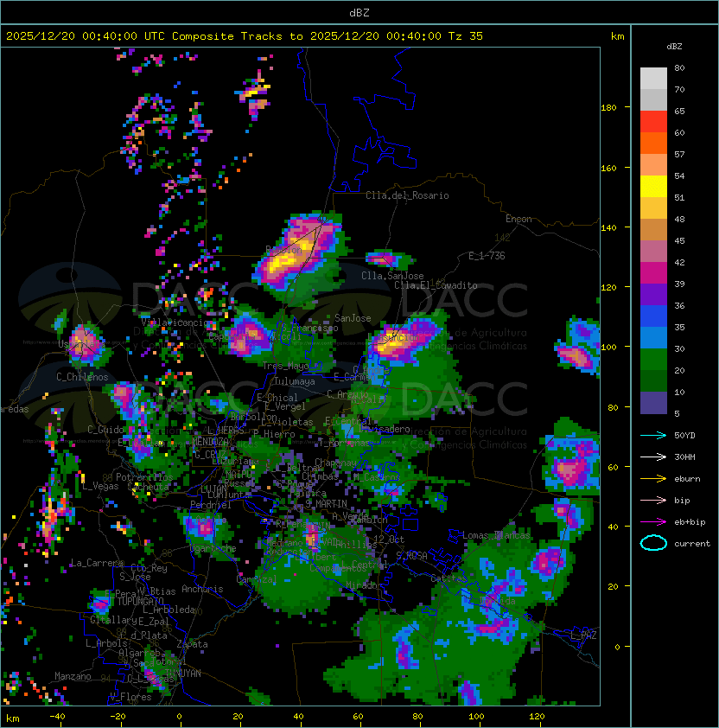Click the cyan 50YD track arrow in legend
Image resolution: width=719 pixels, height=728 pixels.
click(653, 436)
